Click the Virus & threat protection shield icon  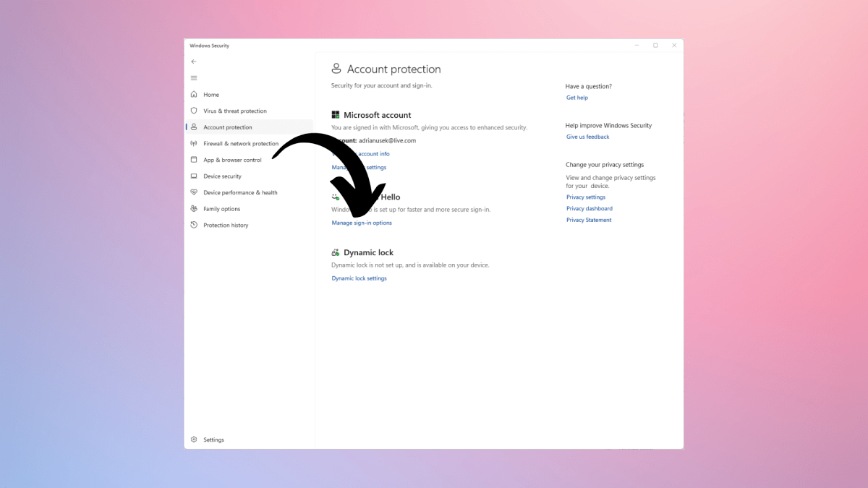click(194, 111)
